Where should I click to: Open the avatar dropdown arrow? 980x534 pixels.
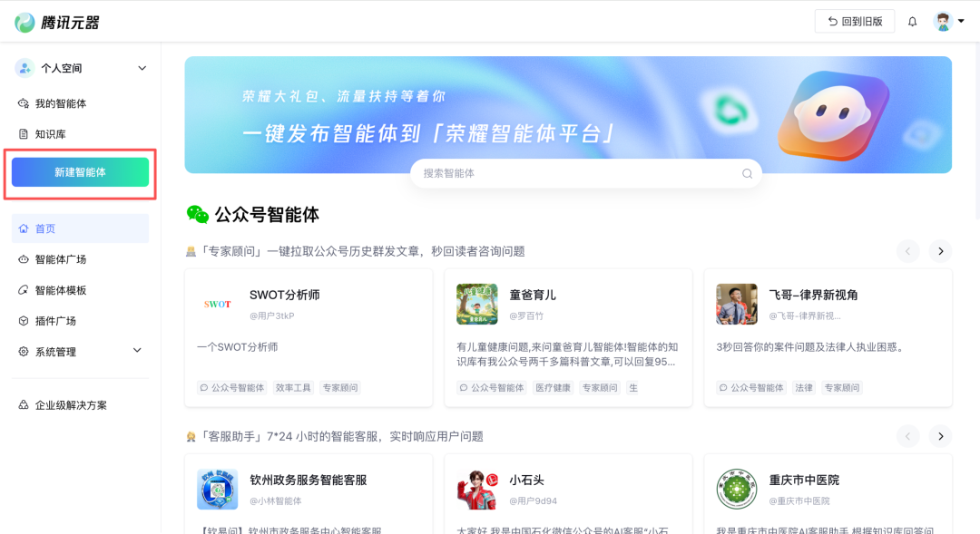[x=960, y=20]
